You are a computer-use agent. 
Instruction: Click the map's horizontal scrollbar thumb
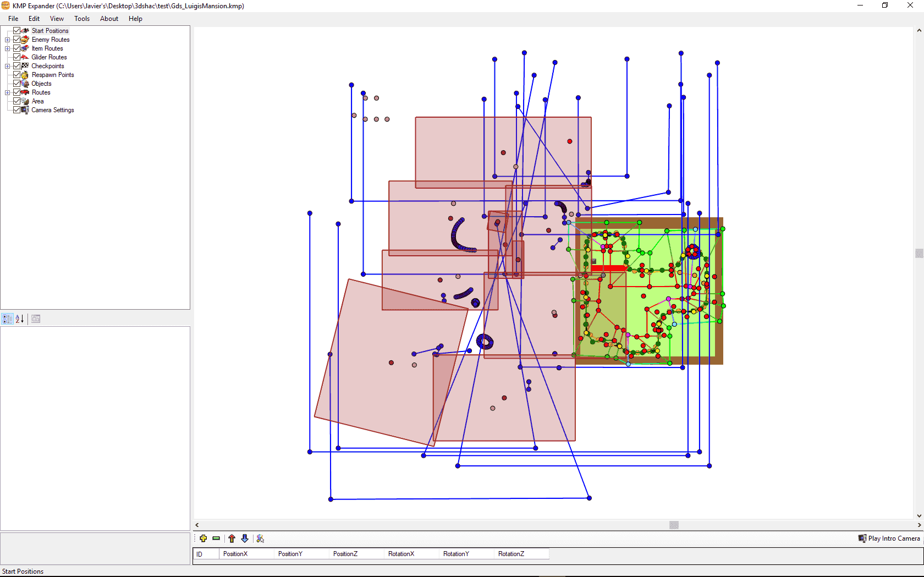(674, 525)
